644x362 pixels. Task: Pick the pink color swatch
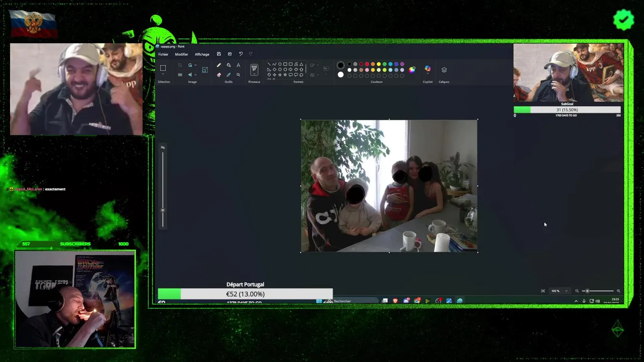[x=367, y=70]
